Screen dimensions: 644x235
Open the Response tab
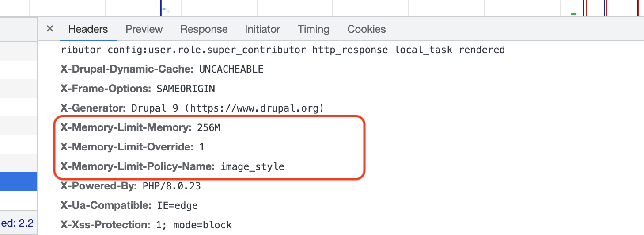(x=204, y=29)
